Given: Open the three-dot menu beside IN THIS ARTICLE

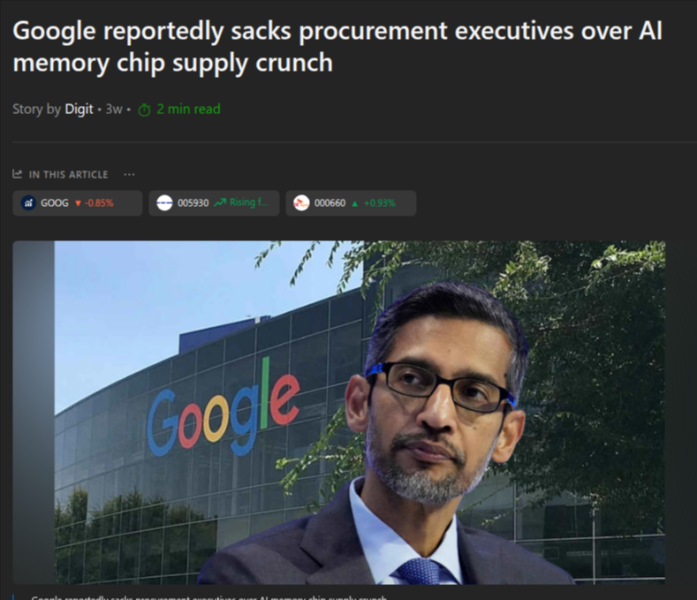Looking at the screenshot, I should click(x=129, y=174).
